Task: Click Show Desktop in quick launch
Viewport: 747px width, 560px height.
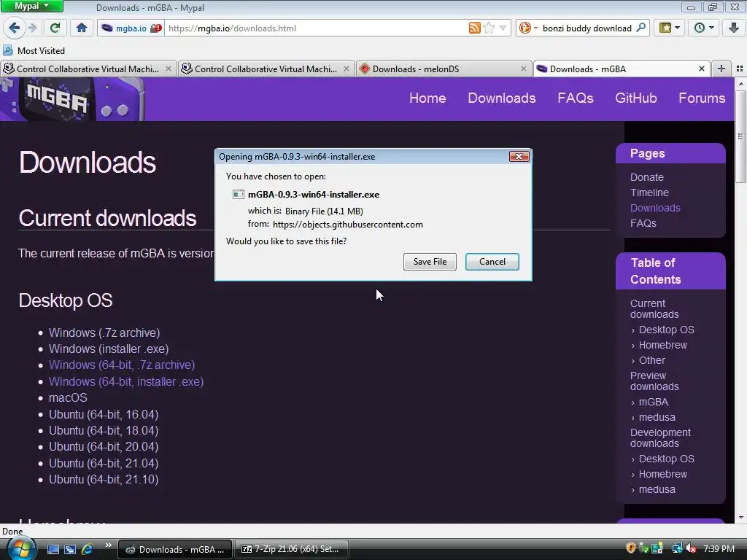Action: [x=53, y=549]
